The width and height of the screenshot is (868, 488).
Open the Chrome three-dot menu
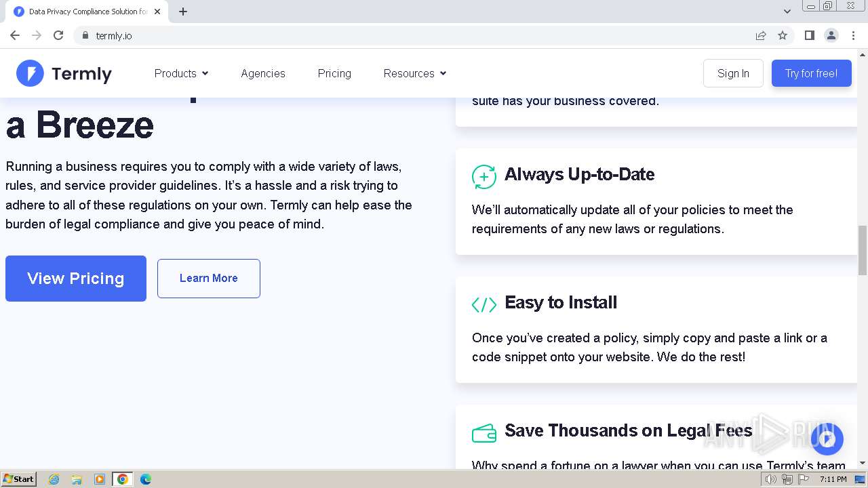coord(853,35)
